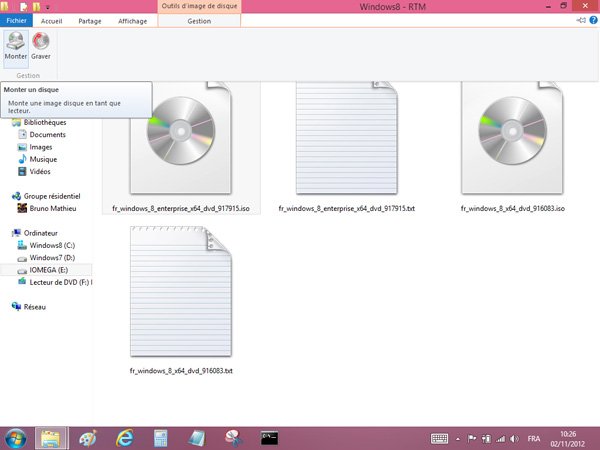Click the Documents folder icon in sidebar
Screen dimensions: 600x450
tap(23, 134)
